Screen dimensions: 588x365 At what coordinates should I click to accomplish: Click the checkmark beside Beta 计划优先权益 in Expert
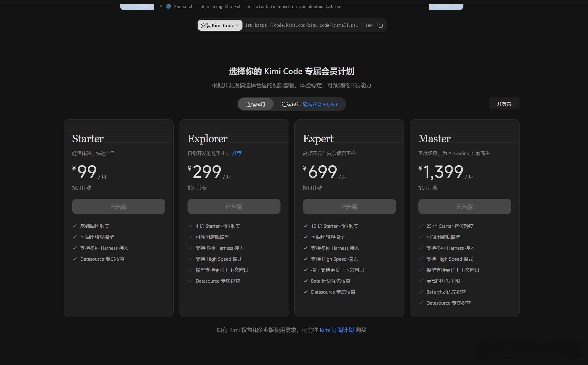click(305, 281)
